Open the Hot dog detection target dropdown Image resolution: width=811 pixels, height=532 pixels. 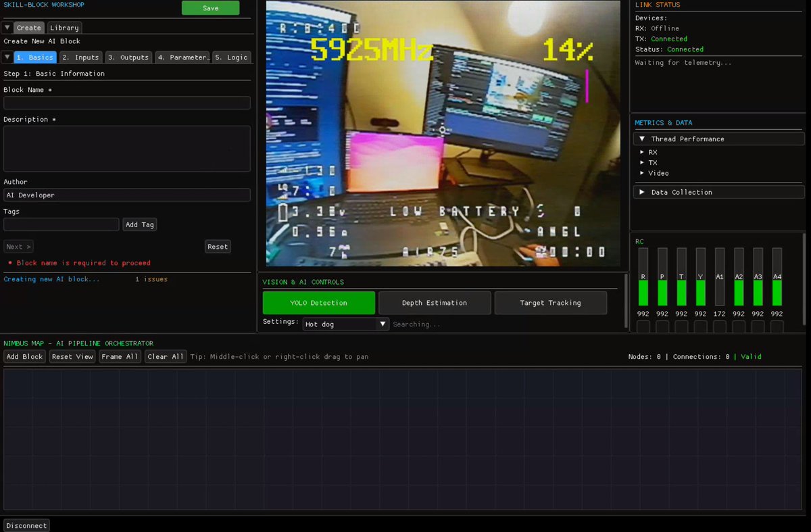345,323
